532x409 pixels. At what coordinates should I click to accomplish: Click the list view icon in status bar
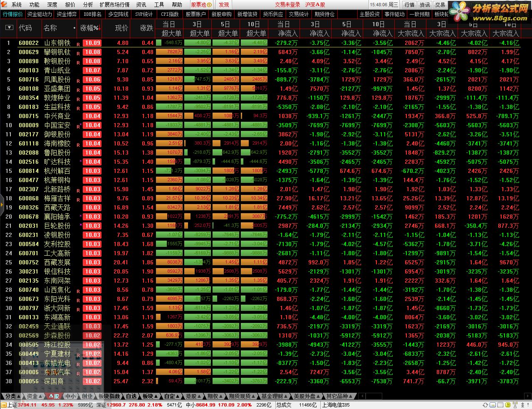pos(500,405)
